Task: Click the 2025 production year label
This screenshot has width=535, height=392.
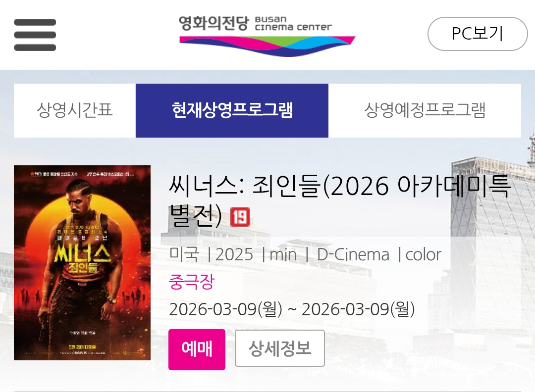Action: 234,255
